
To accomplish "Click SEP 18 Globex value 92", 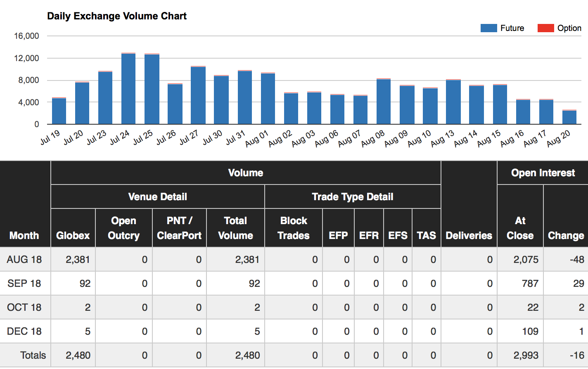I will [x=85, y=284].
